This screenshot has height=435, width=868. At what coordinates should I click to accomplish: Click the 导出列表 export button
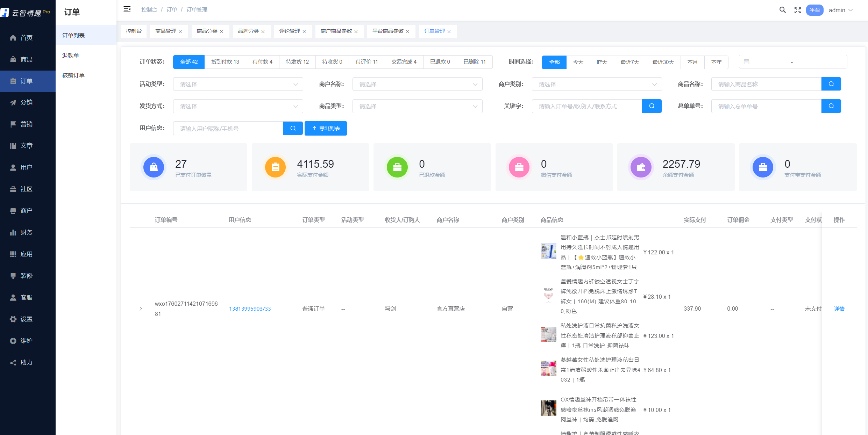326,128
